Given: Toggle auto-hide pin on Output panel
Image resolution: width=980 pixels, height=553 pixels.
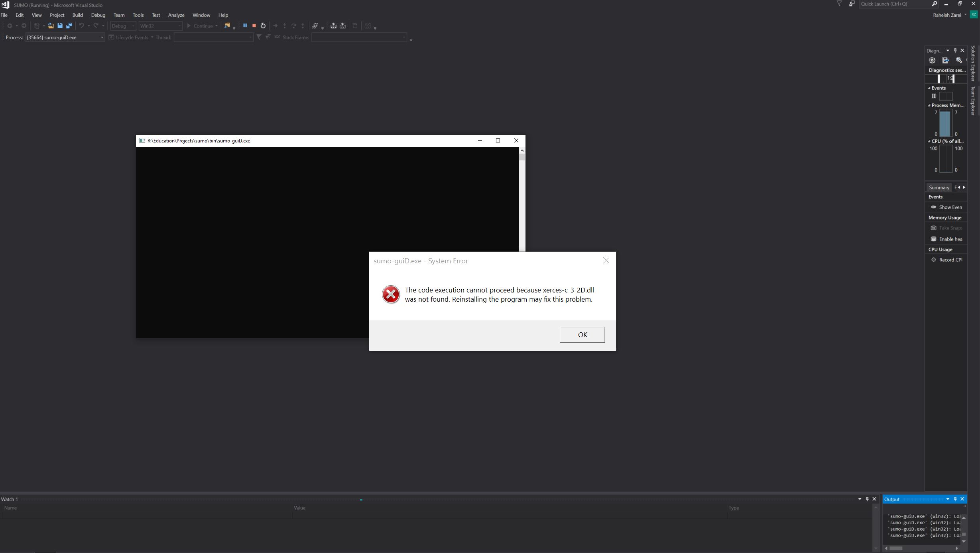Looking at the screenshot, I should 955,499.
